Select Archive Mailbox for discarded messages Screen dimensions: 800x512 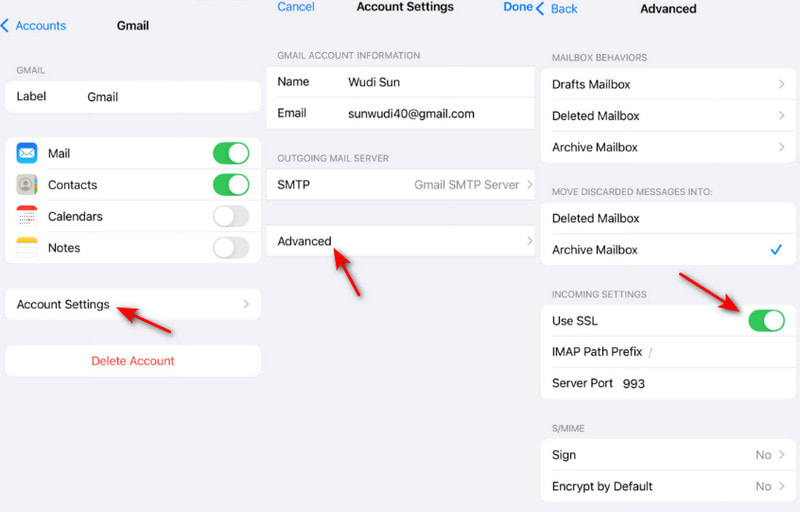pyautogui.click(x=668, y=250)
